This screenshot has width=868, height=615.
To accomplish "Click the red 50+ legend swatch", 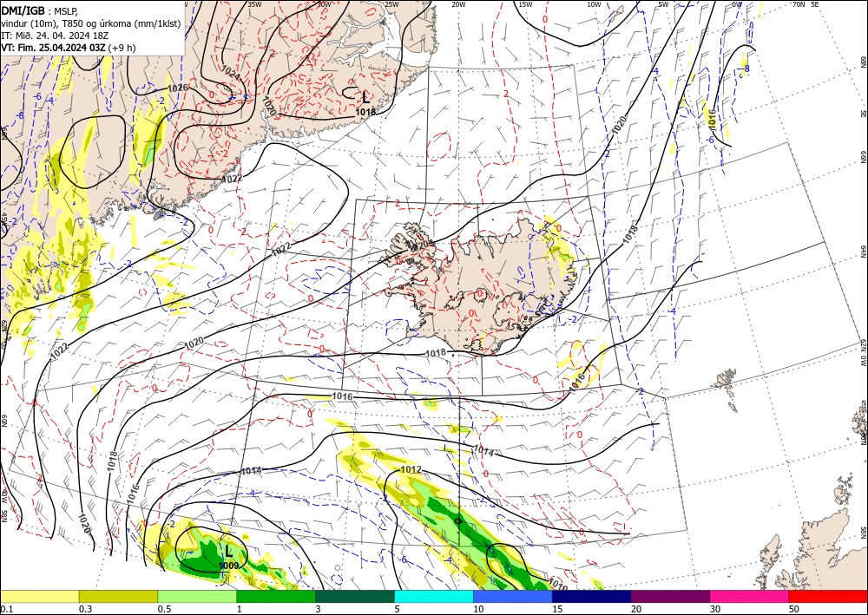I will [x=828, y=596].
